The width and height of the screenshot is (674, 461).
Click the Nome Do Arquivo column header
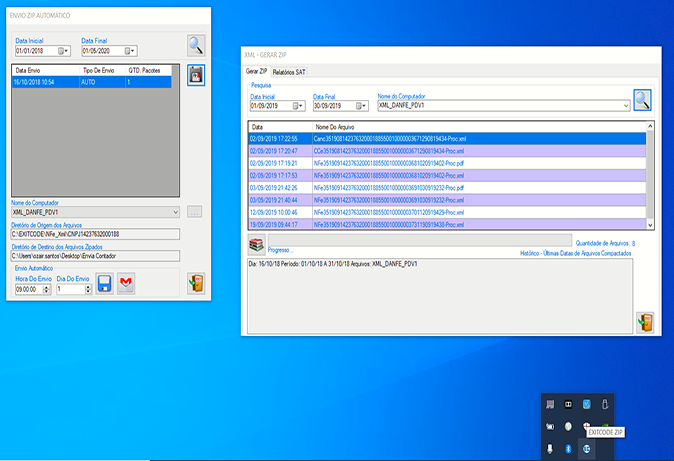point(479,127)
